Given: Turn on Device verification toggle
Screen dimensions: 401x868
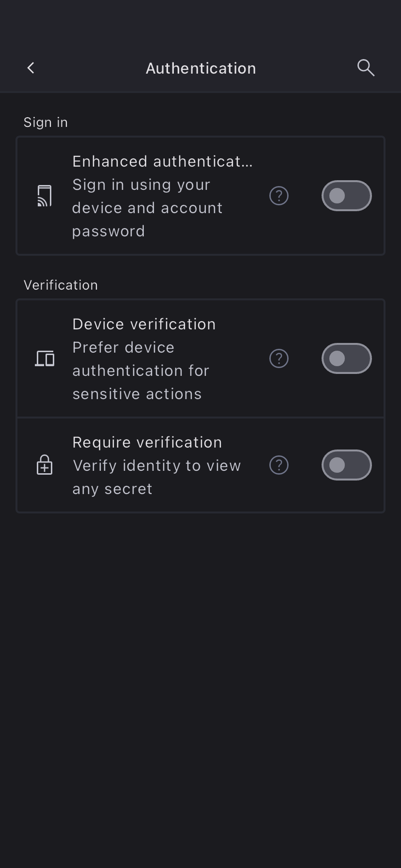Looking at the screenshot, I should pos(346,358).
